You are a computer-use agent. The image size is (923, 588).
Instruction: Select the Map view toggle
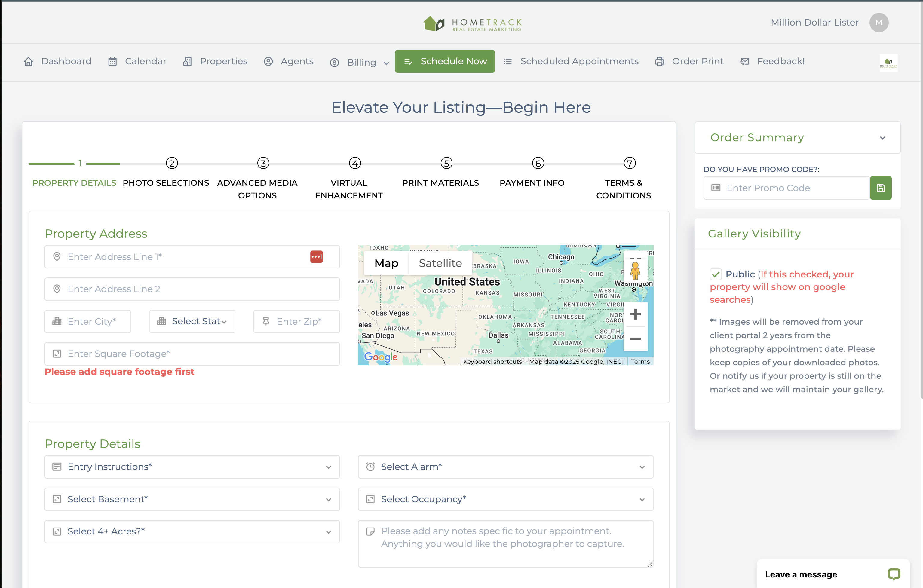386,263
